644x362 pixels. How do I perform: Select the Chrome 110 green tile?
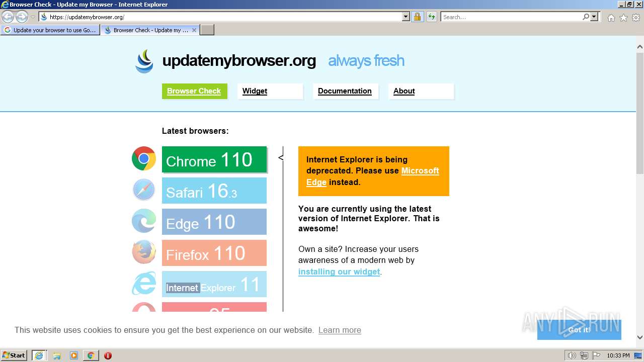(x=214, y=159)
